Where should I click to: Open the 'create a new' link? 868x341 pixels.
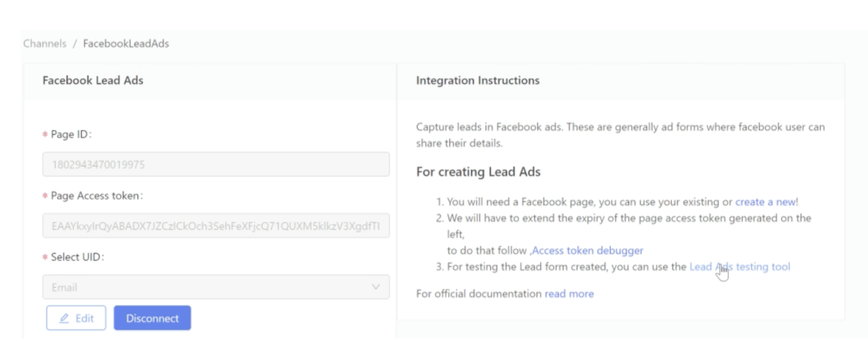[x=766, y=202]
